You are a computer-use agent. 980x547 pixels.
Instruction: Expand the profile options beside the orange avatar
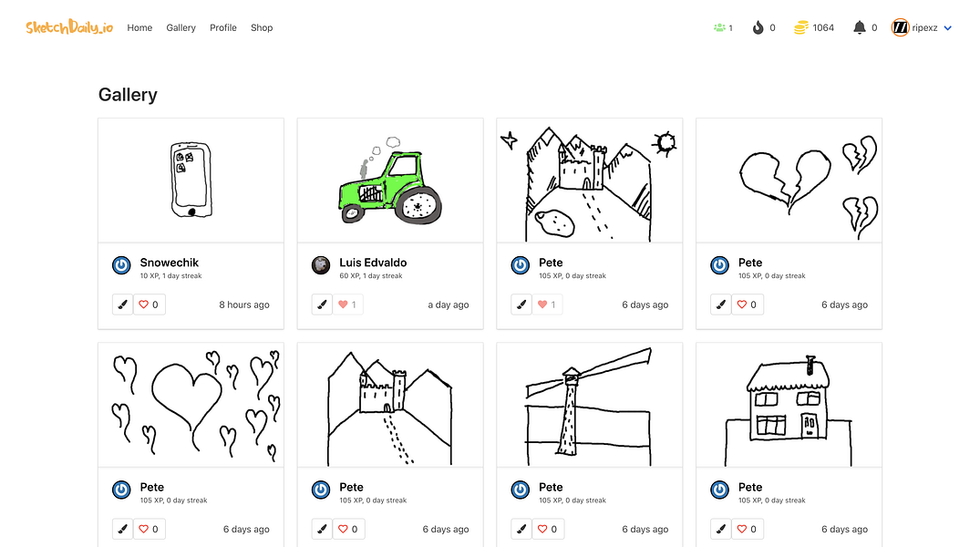(948, 27)
